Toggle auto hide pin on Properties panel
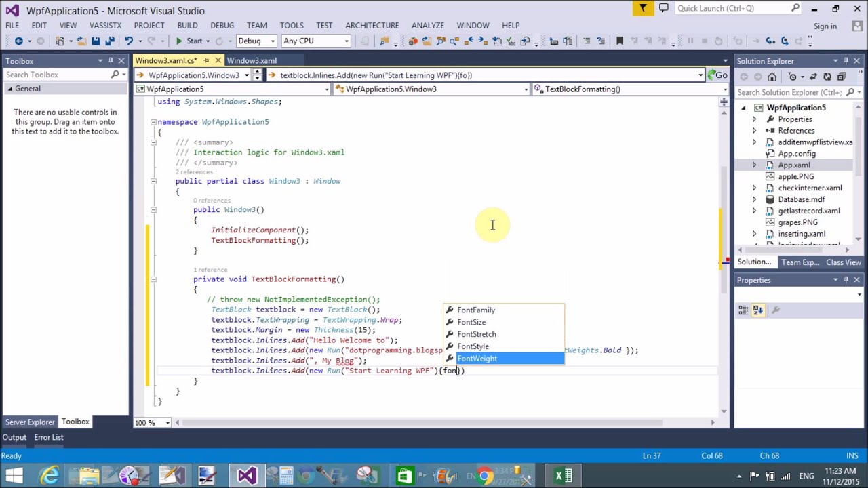The height and width of the screenshot is (488, 868). click(x=846, y=280)
